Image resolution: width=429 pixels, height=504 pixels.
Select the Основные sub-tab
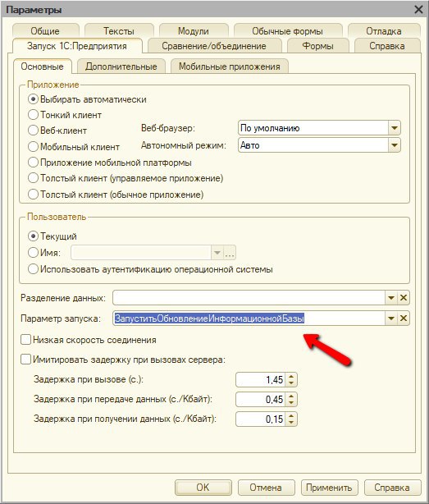42,66
